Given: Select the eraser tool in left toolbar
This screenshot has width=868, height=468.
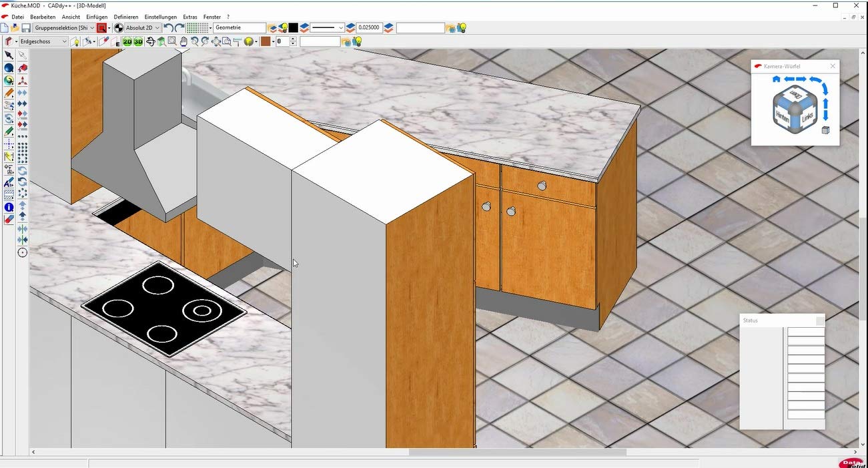Looking at the screenshot, I should point(9,220).
